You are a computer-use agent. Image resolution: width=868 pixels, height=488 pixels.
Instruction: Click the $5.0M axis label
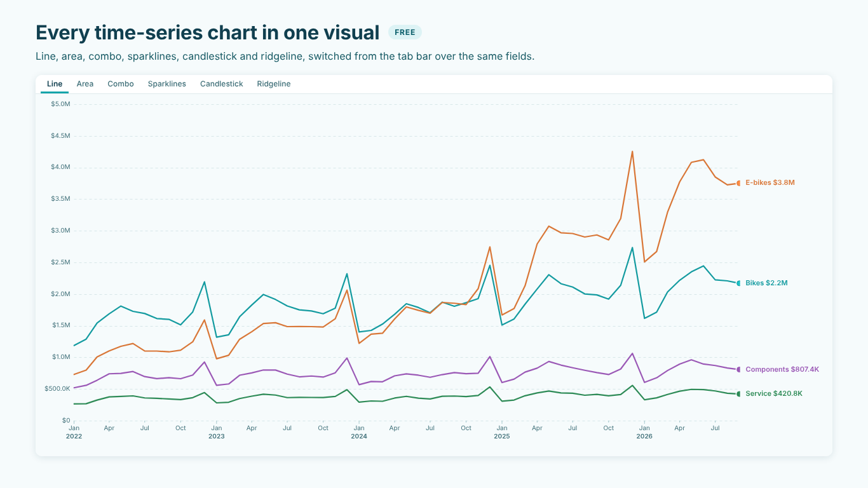click(x=60, y=104)
